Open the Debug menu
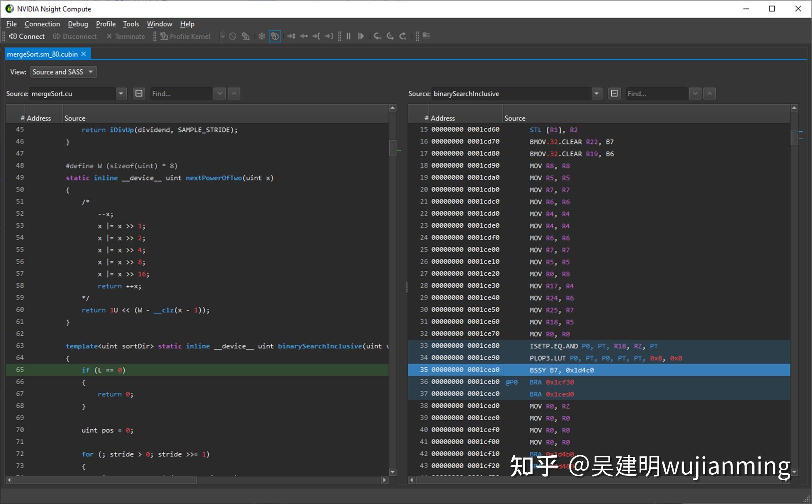This screenshot has width=812, height=504. click(x=78, y=24)
